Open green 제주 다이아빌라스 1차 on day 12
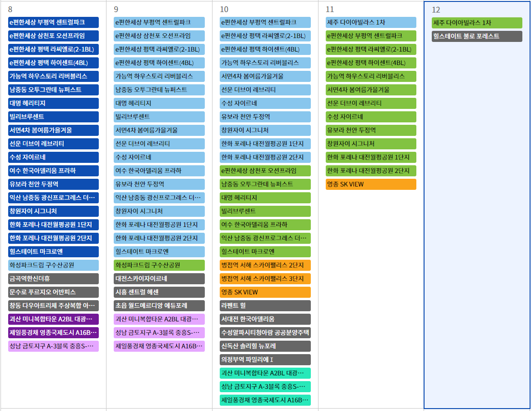This screenshot has width=532, height=411. pyautogui.click(x=477, y=23)
